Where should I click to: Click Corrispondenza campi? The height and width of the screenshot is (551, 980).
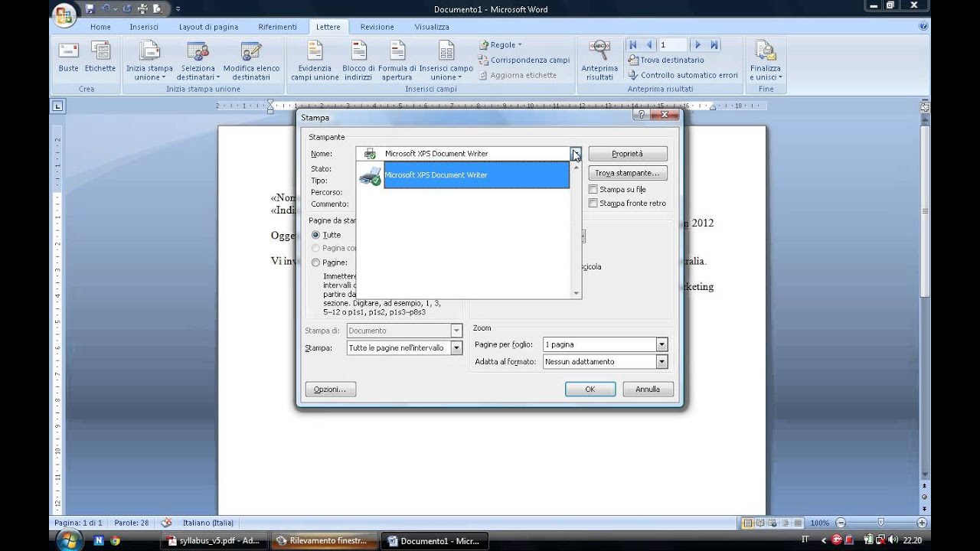524,60
